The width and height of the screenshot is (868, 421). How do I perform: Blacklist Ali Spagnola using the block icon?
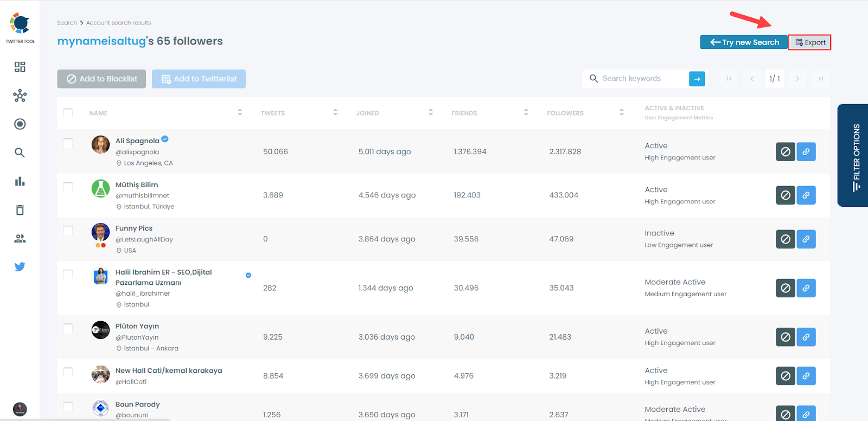coord(785,152)
